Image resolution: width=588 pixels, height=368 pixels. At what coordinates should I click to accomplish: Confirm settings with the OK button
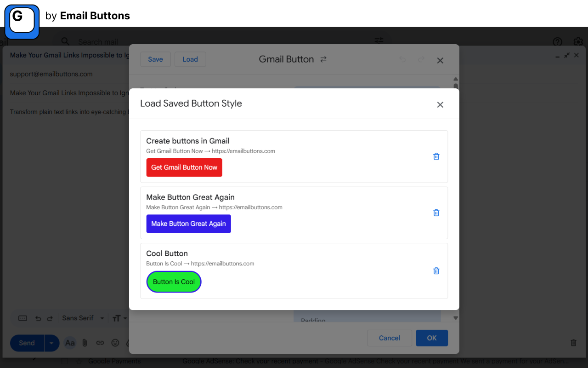(431, 338)
